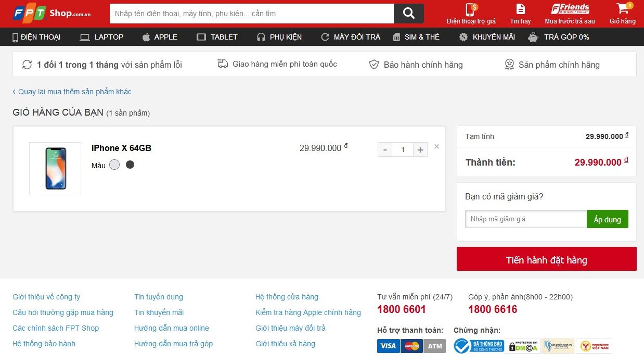The width and height of the screenshot is (644, 364).
Task: Open the DMCA protected badge
Action: 523,346
